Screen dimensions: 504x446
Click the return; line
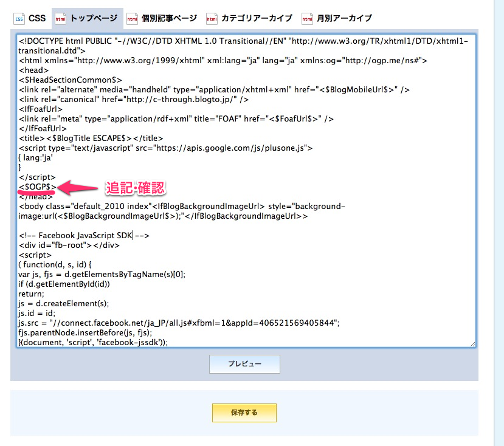(x=31, y=293)
